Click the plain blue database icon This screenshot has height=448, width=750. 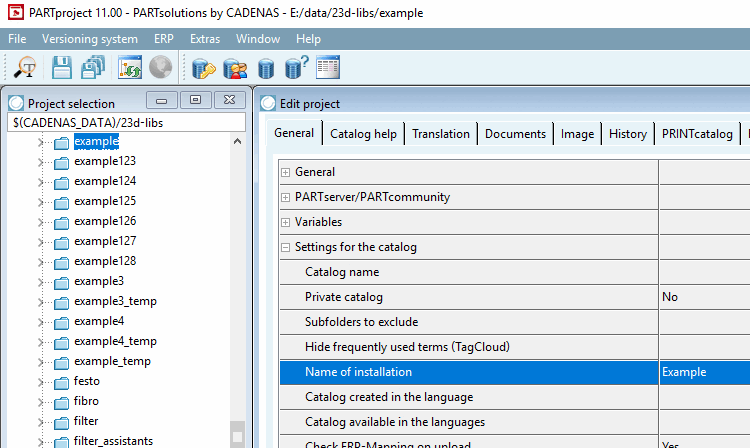pos(266,69)
